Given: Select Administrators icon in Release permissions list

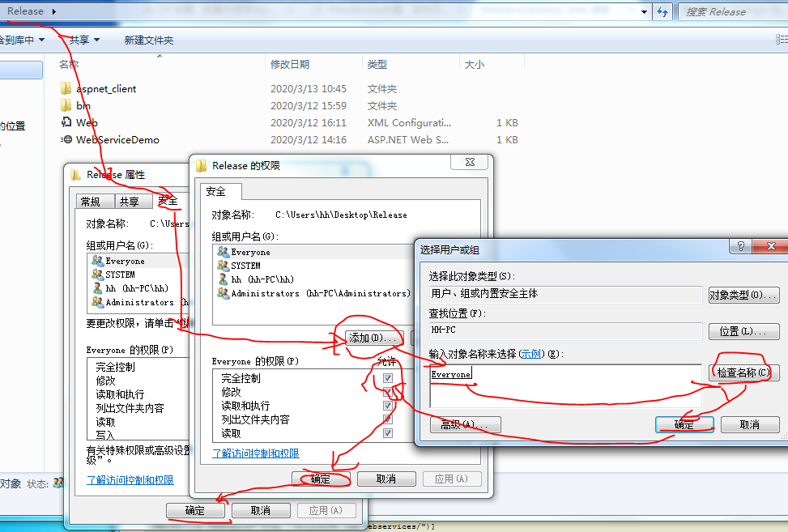Looking at the screenshot, I should pyautogui.click(x=224, y=292).
